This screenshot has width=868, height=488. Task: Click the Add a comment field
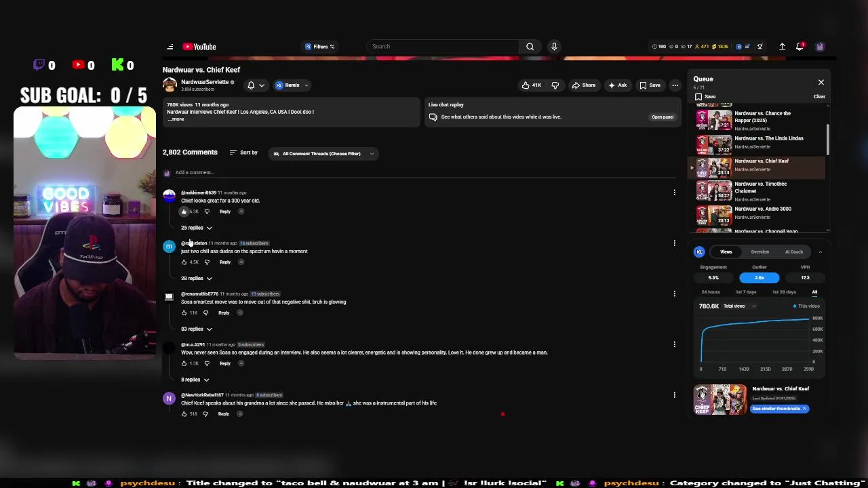425,173
